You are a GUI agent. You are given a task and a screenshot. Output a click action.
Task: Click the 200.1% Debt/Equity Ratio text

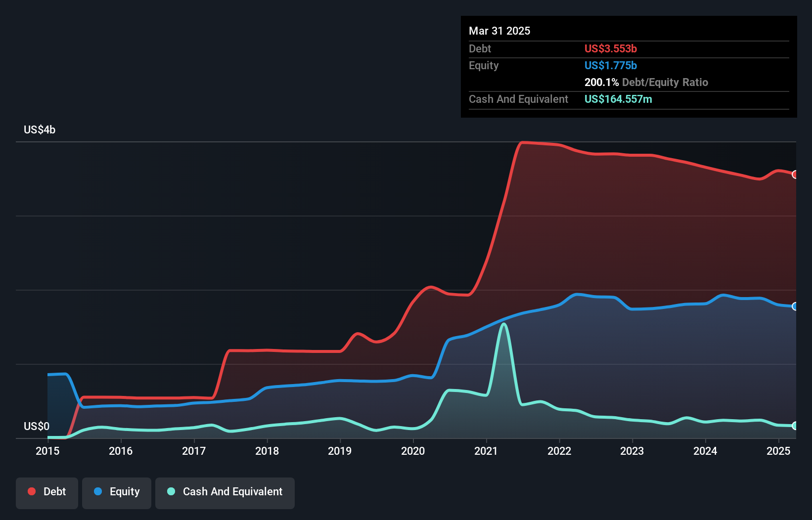click(646, 82)
